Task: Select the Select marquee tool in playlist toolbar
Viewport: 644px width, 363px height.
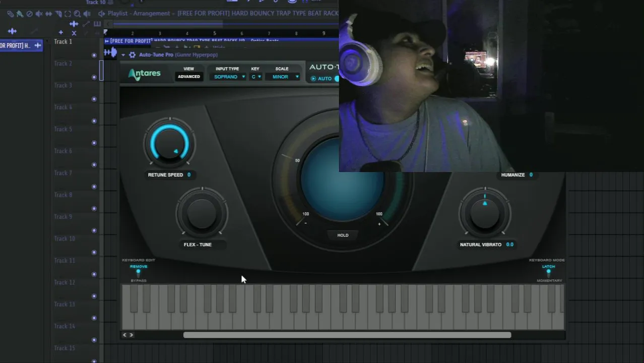Action: point(68,14)
